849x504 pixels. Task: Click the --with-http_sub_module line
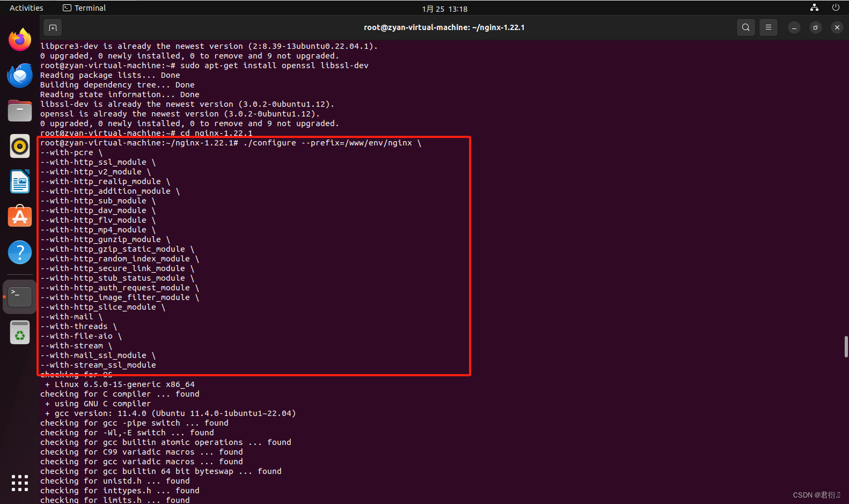(x=98, y=201)
